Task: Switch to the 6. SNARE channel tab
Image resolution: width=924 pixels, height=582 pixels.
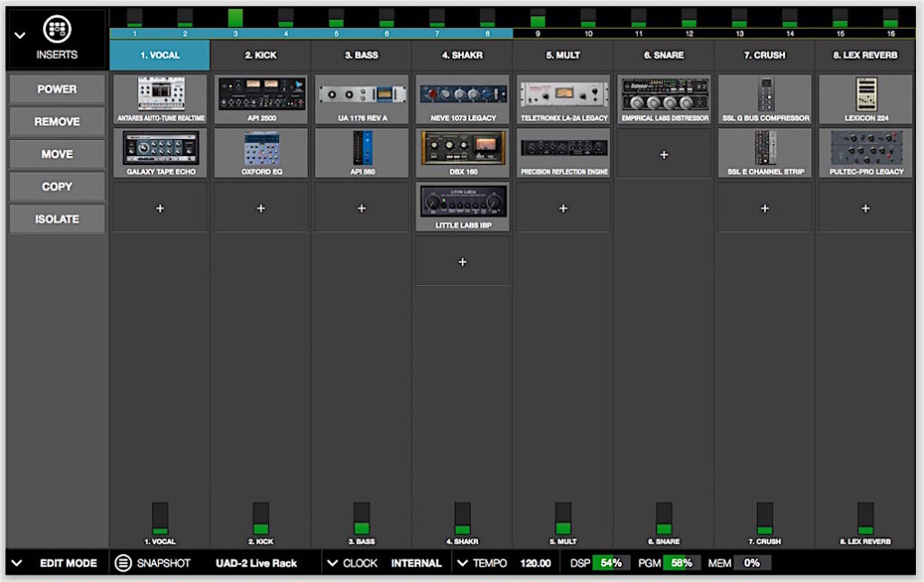Action: click(x=663, y=55)
